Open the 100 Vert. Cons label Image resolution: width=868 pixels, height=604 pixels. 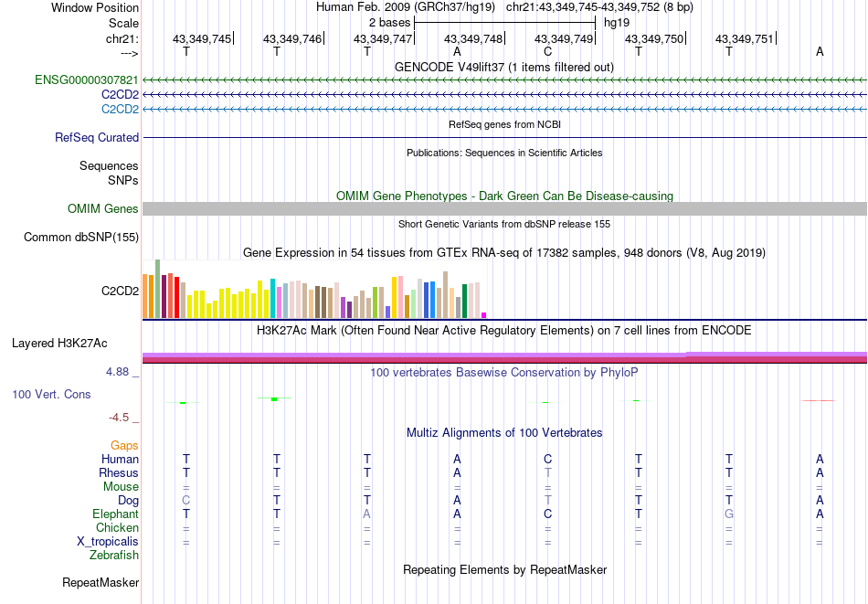[x=51, y=394]
